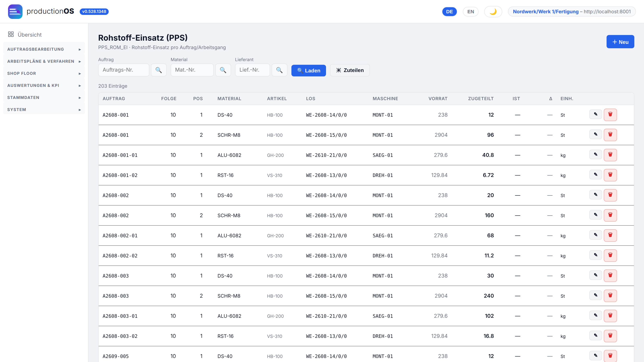Image resolution: width=644 pixels, height=362 pixels.
Task: Edit row A2608-001 DS-40
Action: [x=595, y=114]
